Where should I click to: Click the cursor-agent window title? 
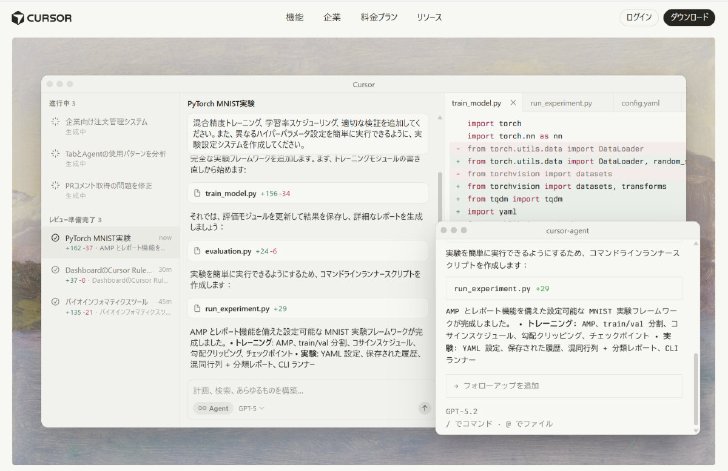pos(567,230)
